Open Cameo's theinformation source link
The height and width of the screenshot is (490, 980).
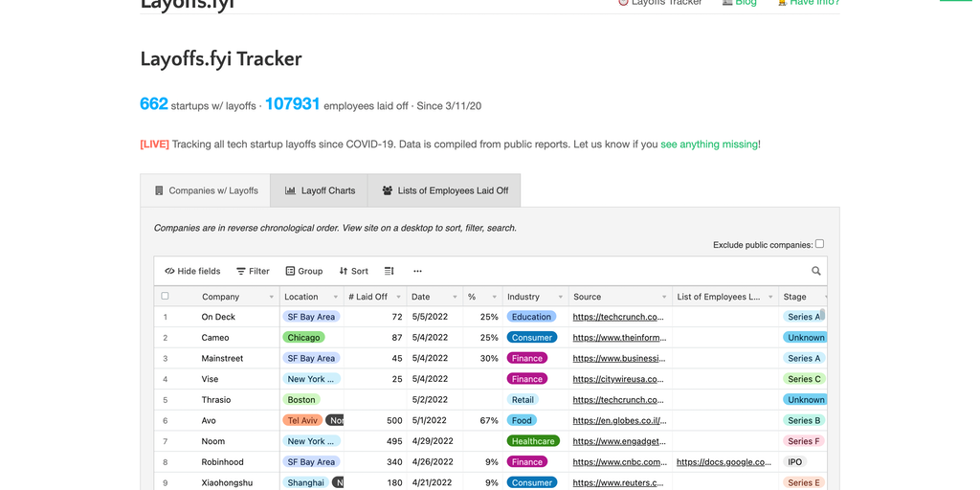click(x=619, y=338)
